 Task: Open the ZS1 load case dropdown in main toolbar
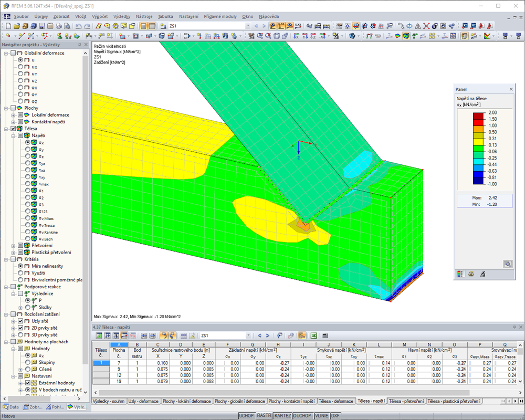(248, 26)
